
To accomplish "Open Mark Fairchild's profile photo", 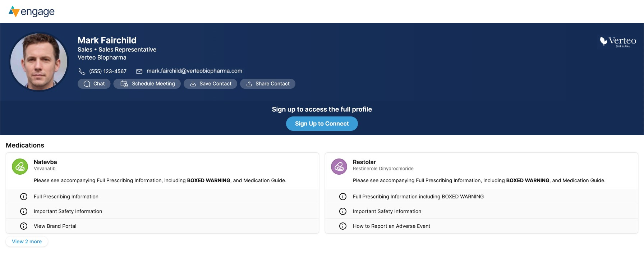I will (x=39, y=61).
